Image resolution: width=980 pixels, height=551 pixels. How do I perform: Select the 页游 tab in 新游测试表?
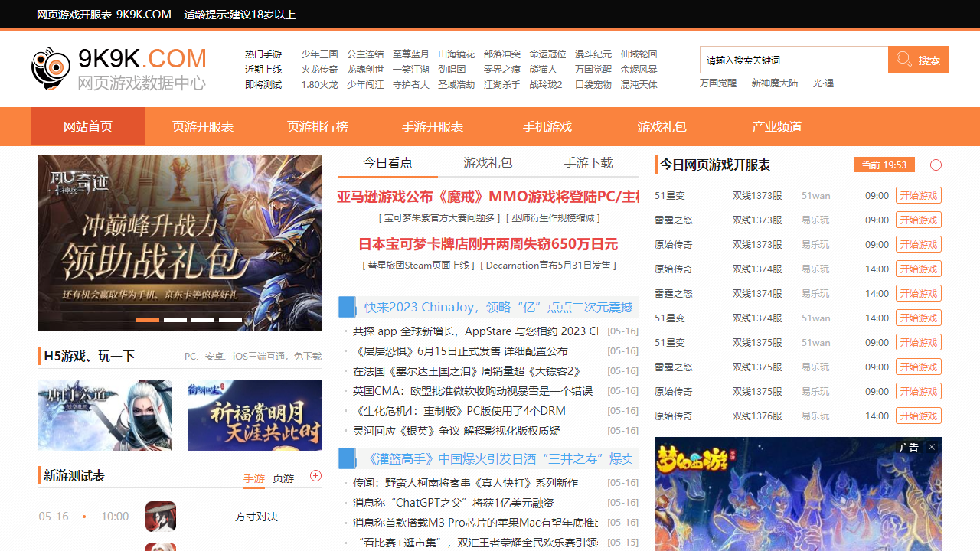point(283,478)
